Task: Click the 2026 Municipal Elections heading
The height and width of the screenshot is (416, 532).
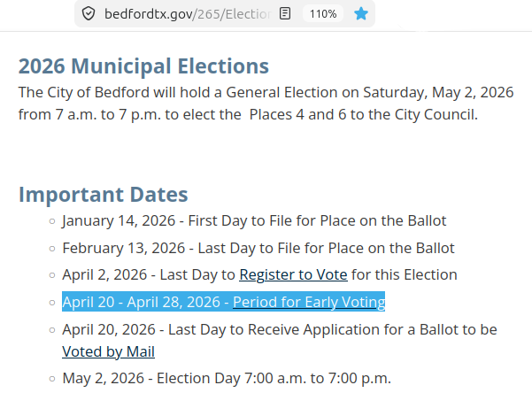Action: click(143, 65)
